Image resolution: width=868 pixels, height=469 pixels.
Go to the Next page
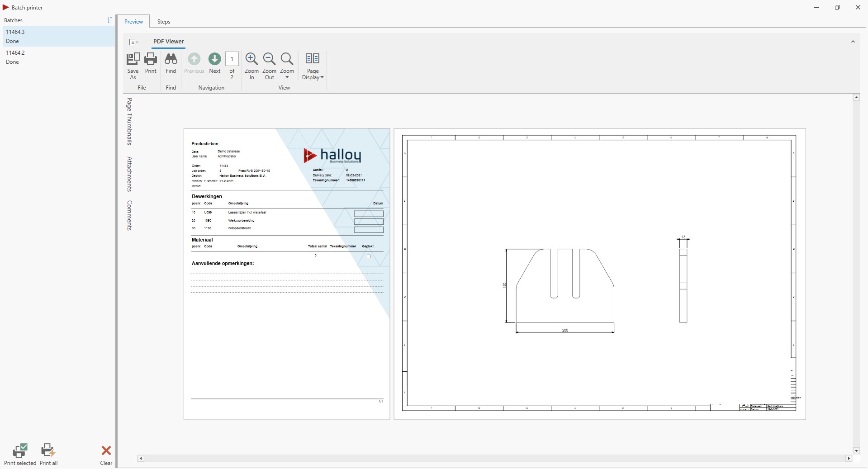tap(215, 63)
